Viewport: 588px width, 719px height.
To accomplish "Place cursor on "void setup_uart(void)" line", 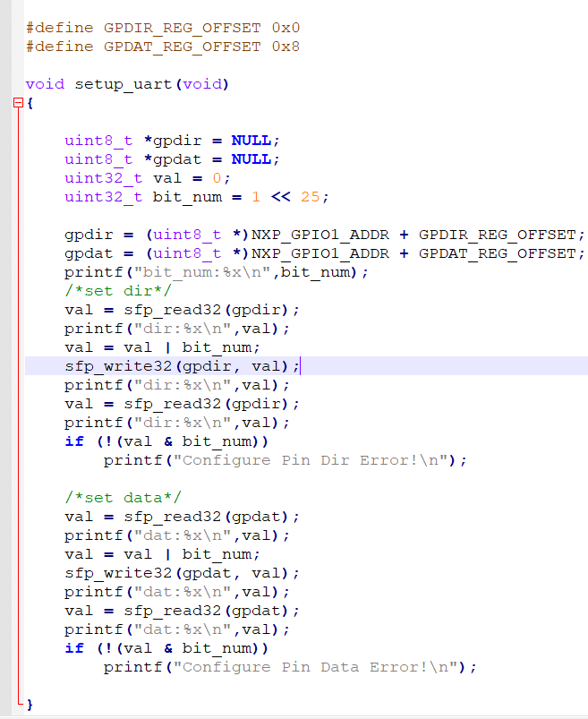I will pyautogui.click(x=127, y=84).
